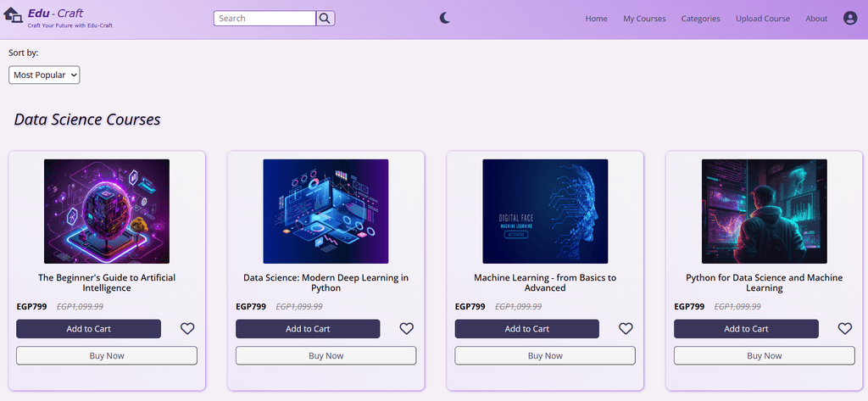This screenshot has height=401, width=868.
Task: Open the Most Popular sort dropdown
Action: pos(44,75)
